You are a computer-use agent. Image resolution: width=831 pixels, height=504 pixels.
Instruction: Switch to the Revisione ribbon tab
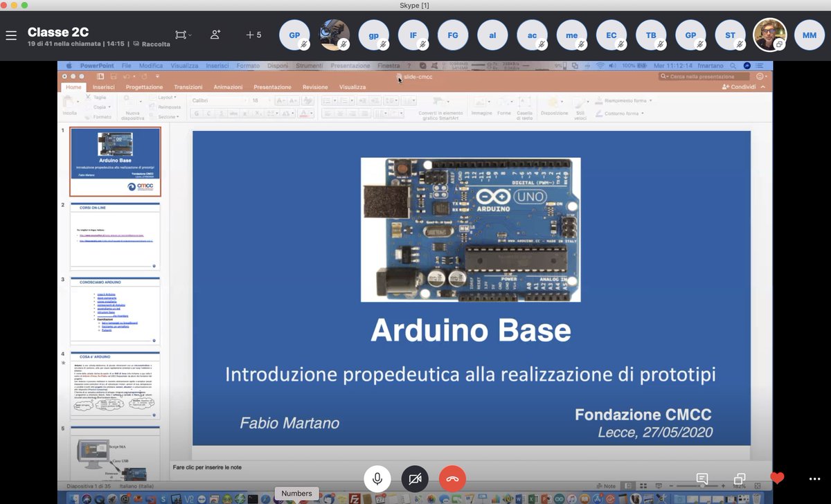coord(315,87)
